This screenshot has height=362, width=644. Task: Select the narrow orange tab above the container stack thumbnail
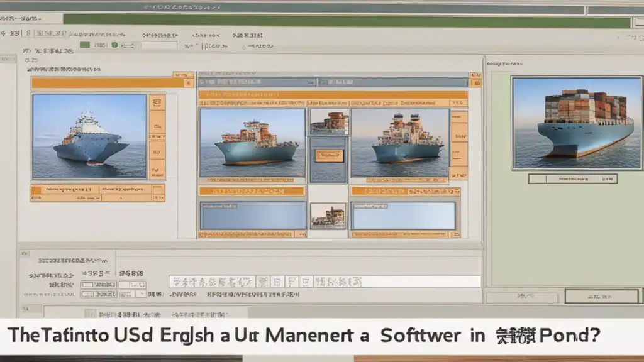click(x=328, y=103)
